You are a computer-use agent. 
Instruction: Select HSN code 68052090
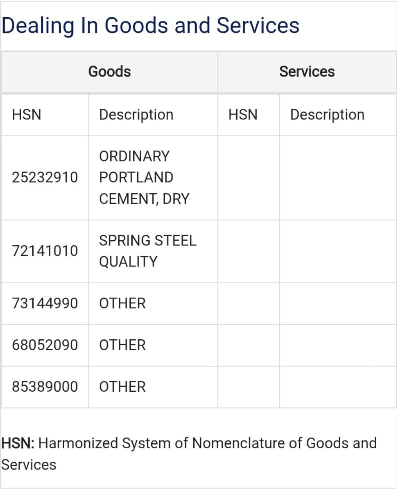(x=45, y=345)
